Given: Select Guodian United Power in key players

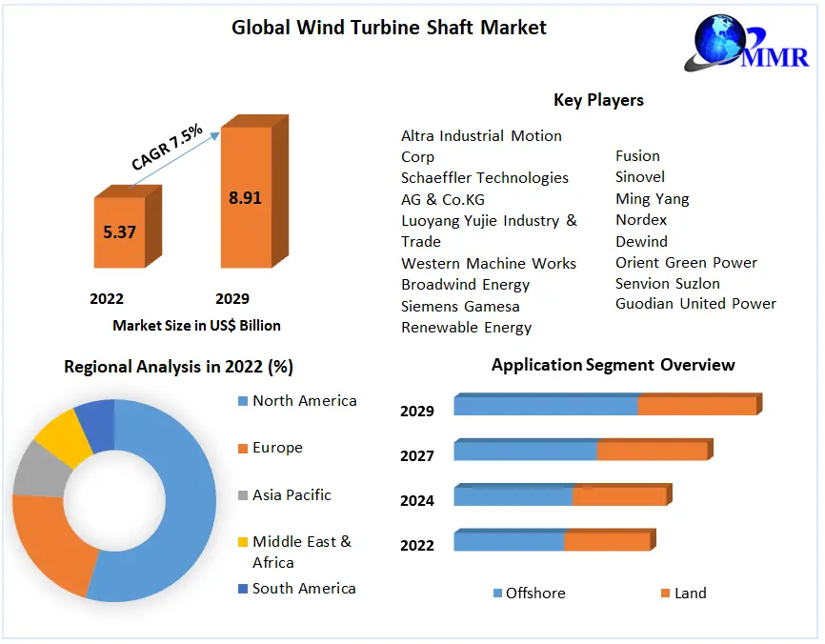Looking at the screenshot, I should [x=695, y=304].
